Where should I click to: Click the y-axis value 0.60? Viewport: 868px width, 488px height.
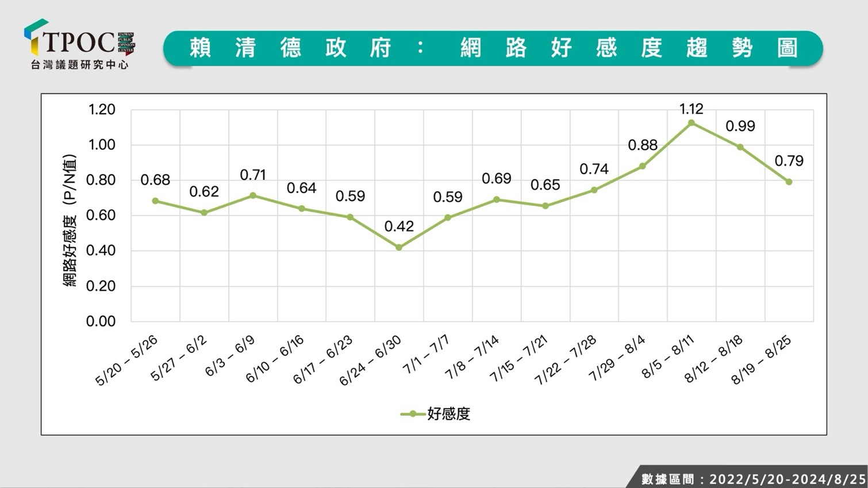point(101,216)
